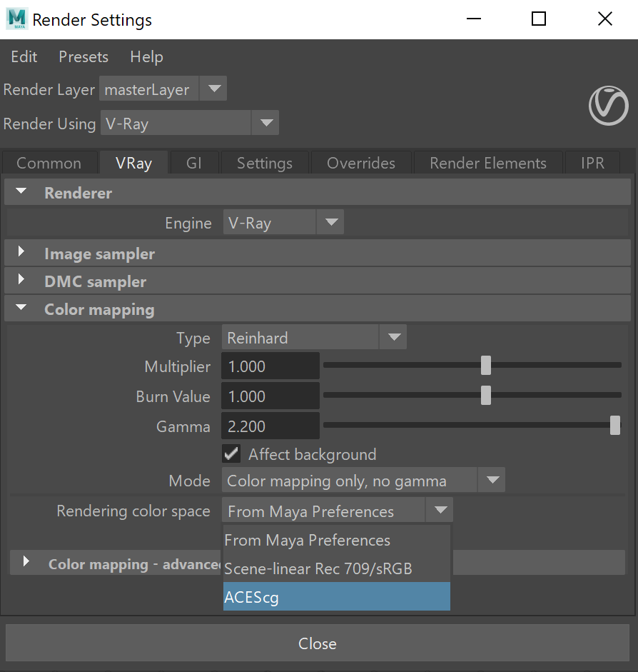The image size is (638, 672).
Task: Open the Edit menu
Action: (24, 56)
